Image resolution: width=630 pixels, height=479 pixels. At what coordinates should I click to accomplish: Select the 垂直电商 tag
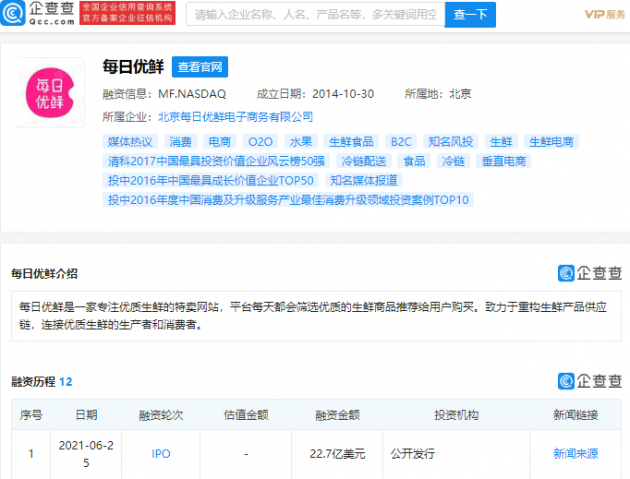point(504,161)
